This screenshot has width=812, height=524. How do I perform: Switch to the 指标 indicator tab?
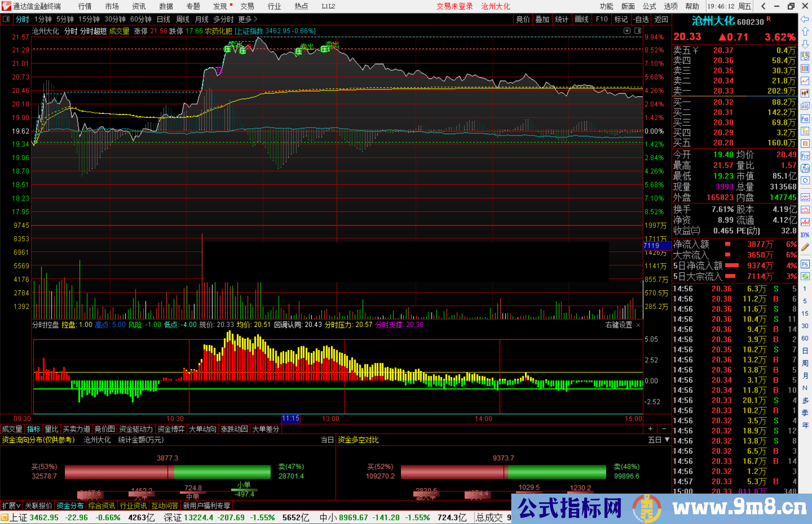coord(33,429)
